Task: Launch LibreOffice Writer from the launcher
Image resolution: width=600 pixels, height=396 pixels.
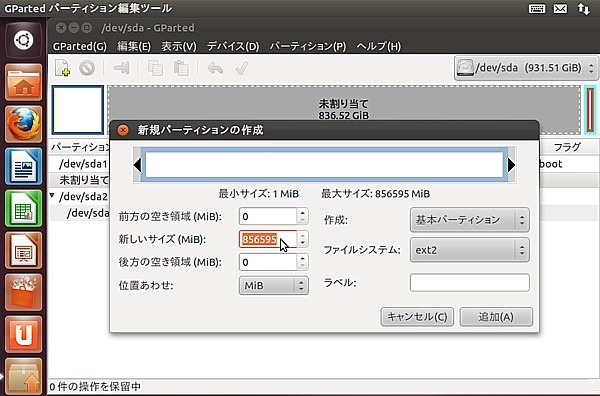Action: [24, 166]
